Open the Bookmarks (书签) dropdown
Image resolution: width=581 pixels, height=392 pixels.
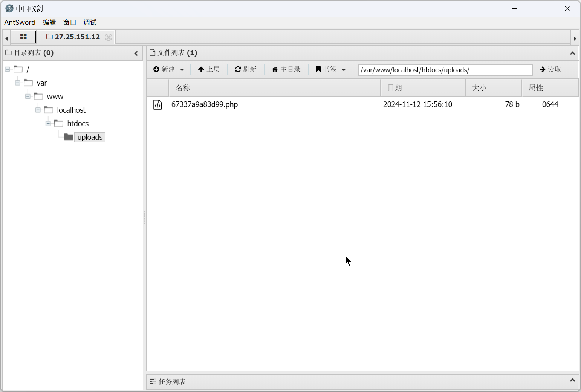click(x=330, y=69)
